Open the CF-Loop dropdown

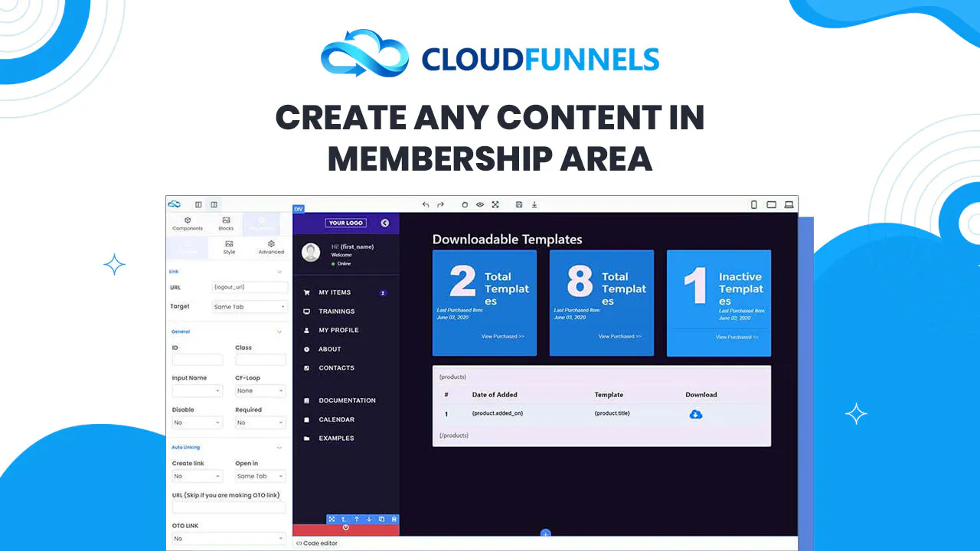point(260,391)
